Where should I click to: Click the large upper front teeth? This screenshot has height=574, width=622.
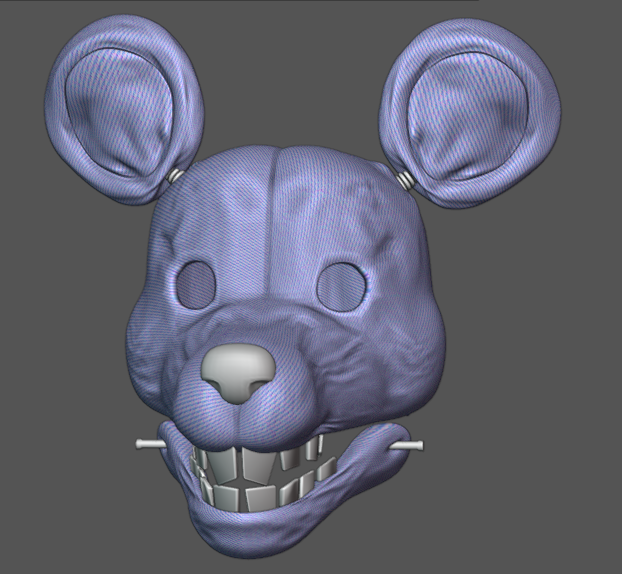[x=241, y=465]
